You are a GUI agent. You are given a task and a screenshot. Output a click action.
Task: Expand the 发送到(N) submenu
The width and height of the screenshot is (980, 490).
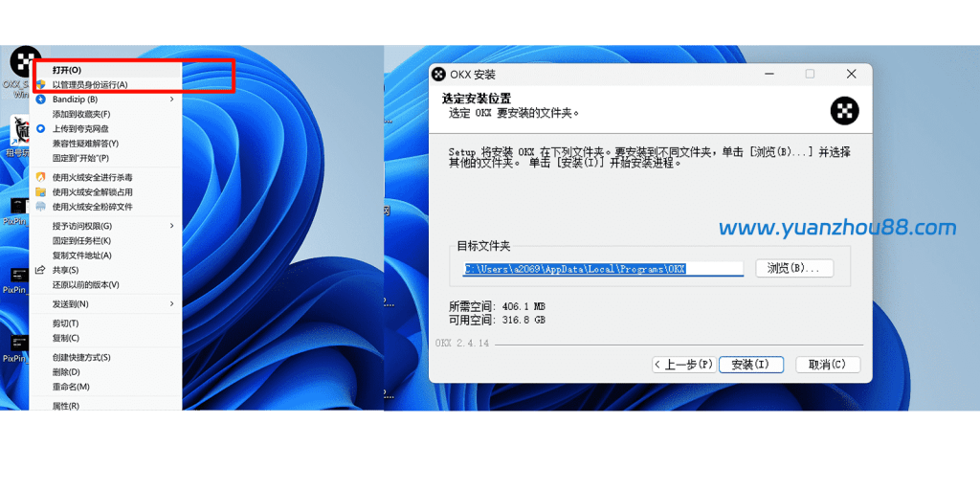coord(172,303)
